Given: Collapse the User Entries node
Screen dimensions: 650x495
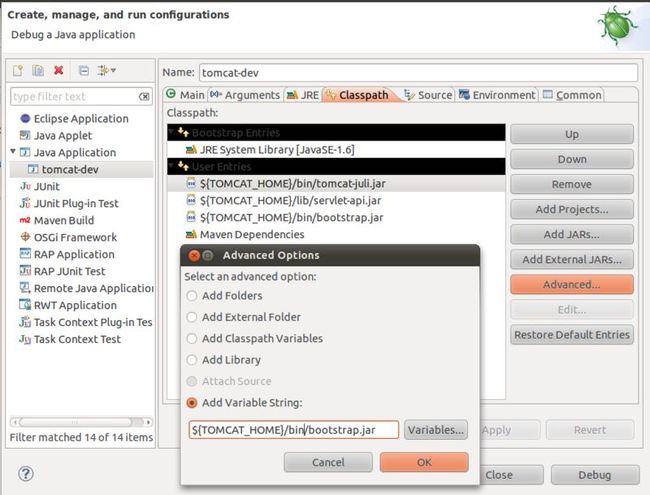Looking at the screenshot, I should [171, 166].
